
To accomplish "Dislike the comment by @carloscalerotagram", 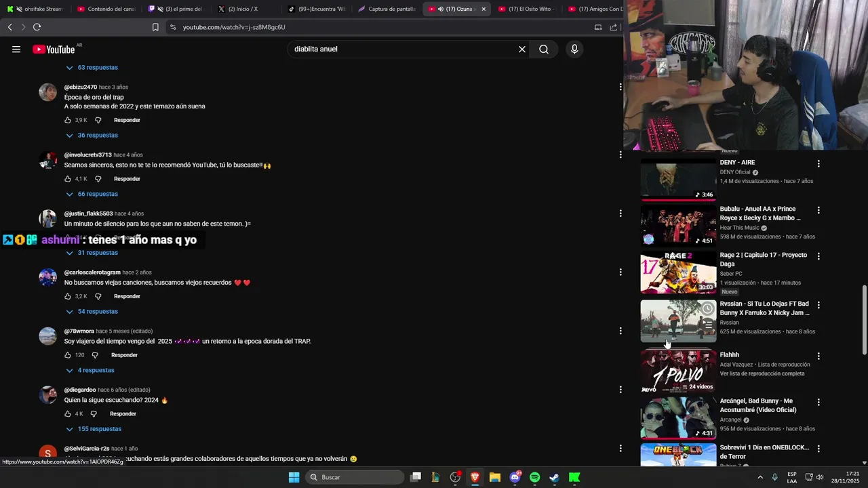I will point(98,296).
